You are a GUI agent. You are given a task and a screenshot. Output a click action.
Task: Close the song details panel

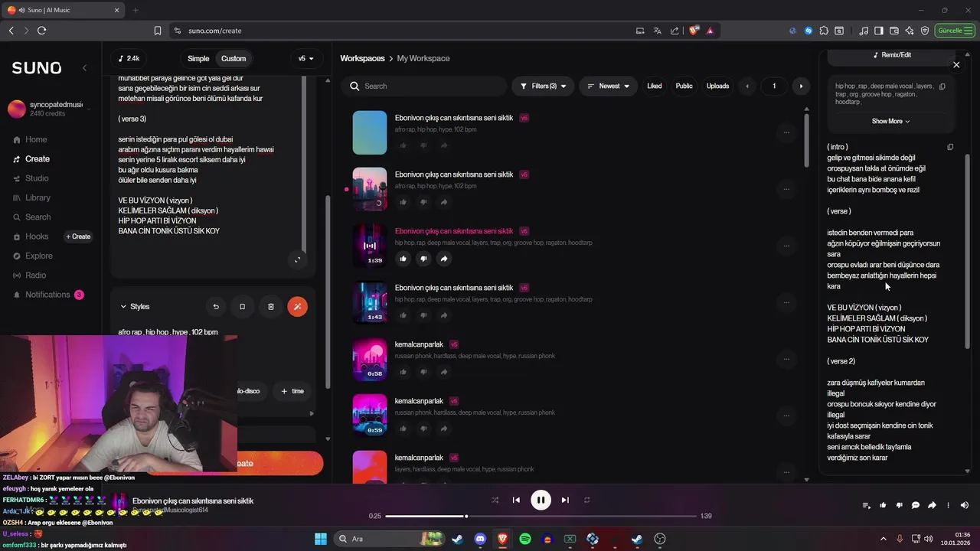coord(956,65)
